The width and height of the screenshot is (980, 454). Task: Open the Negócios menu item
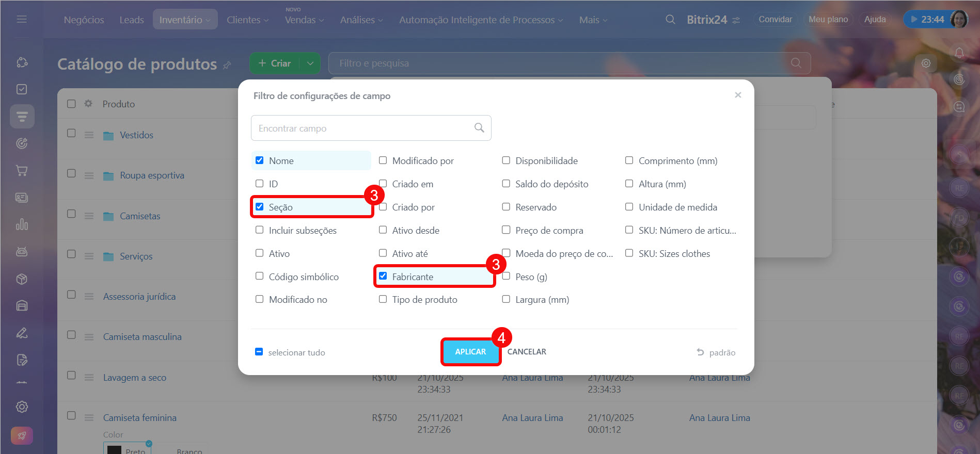pyautogui.click(x=84, y=20)
